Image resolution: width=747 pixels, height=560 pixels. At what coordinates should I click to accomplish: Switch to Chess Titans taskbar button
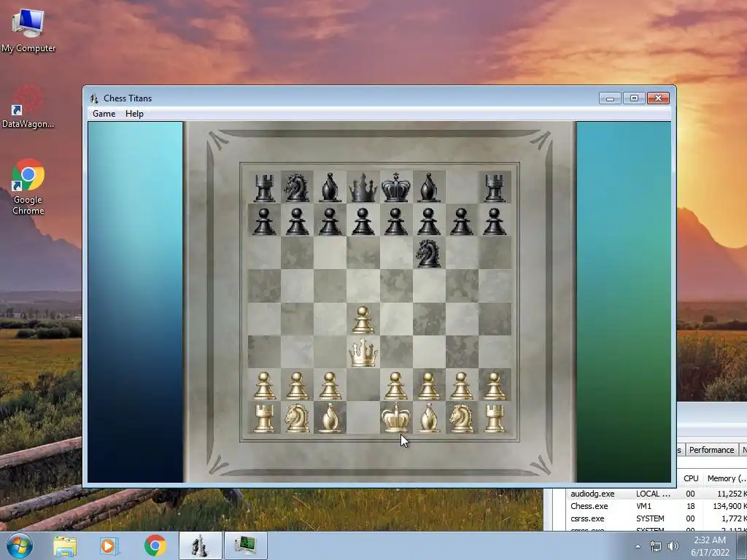click(201, 545)
